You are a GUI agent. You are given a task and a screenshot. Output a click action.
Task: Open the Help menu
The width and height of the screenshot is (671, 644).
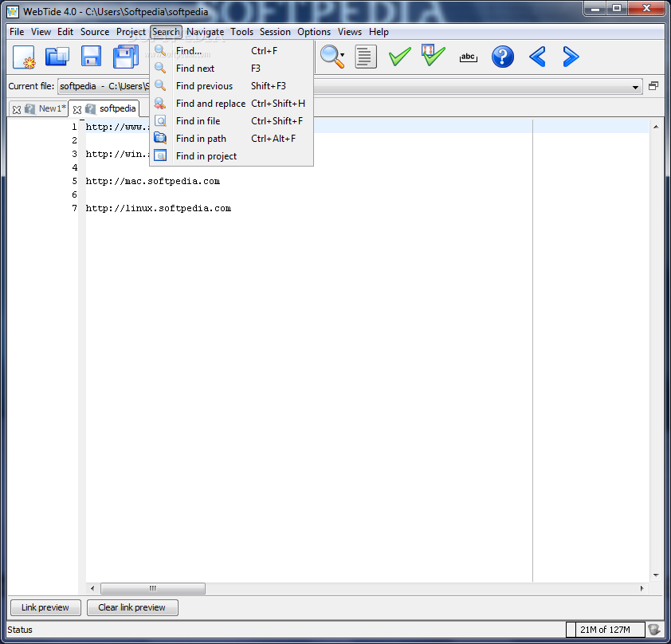[379, 32]
